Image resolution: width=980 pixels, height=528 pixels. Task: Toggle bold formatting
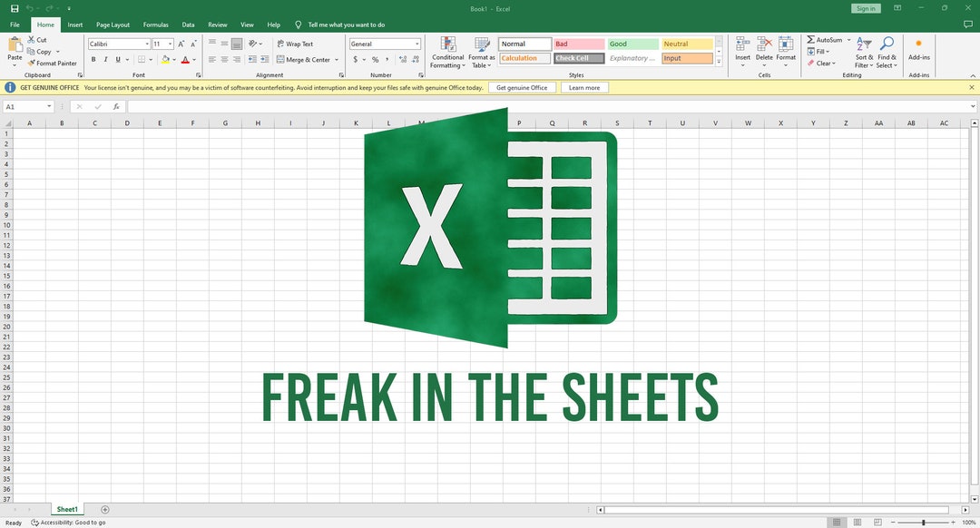pos(93,59)
